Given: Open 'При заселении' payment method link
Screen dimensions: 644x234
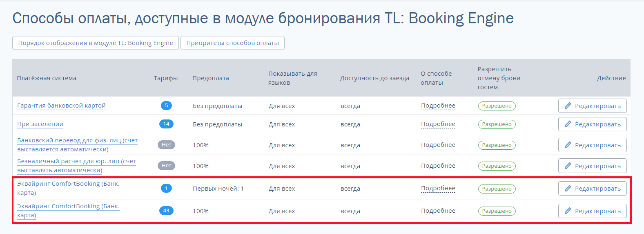Looking at the screenshot, I should [40, 124].
